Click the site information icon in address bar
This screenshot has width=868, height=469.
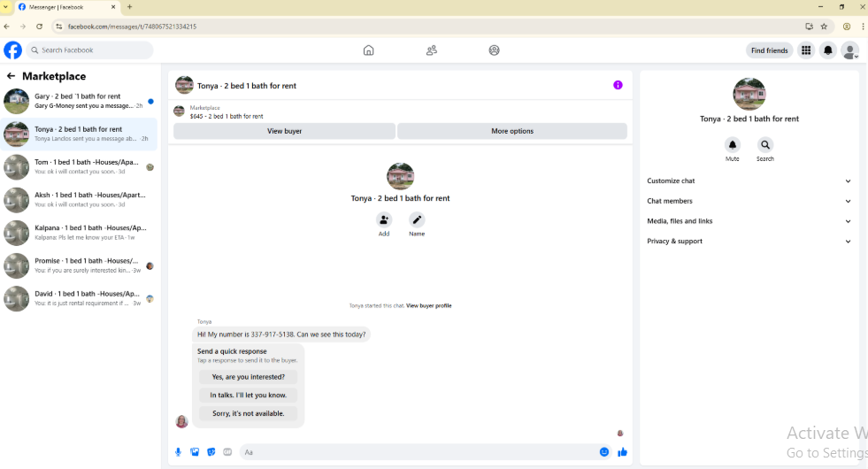[x=58, y=26]
